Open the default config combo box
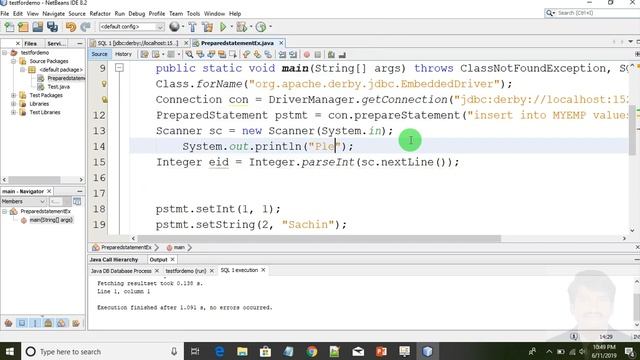The width and height of the screenshot is (640, 360). coord(131,27)
